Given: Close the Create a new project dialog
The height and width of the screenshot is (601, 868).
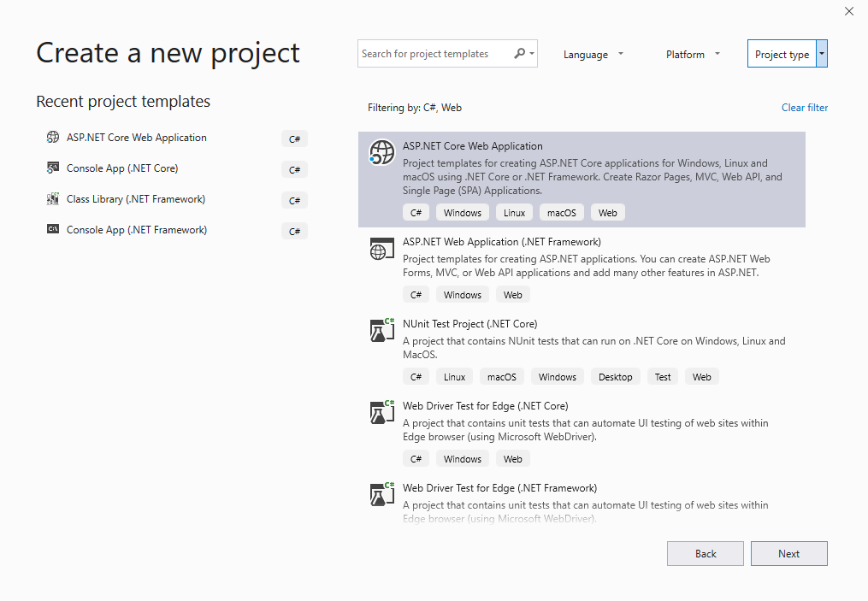Looking at the screenshot, I should point(849,11).
